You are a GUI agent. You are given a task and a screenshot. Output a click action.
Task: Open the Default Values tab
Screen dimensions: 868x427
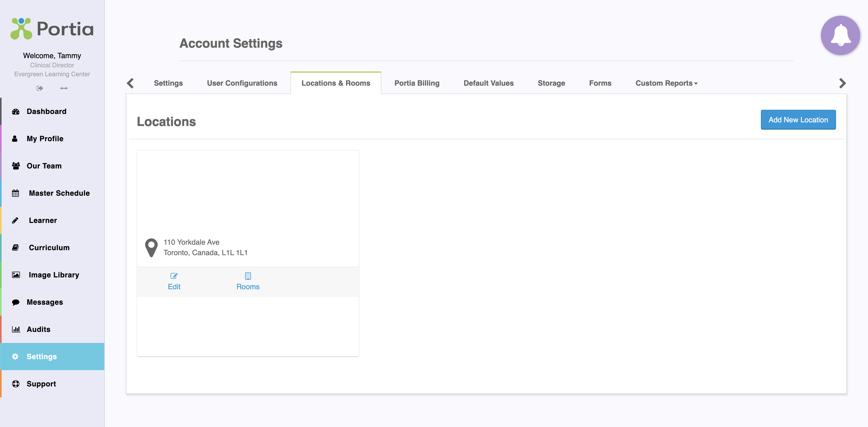(x=488, y=83)
